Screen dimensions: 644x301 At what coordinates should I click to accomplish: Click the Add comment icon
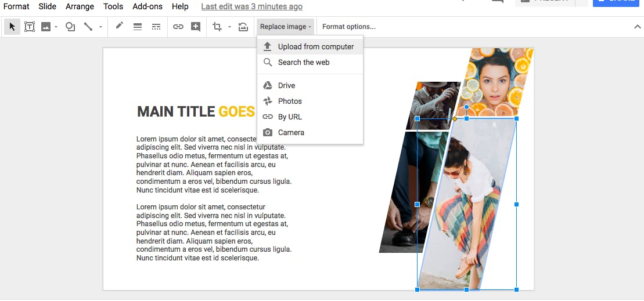pyautogui.click(x=196, y=27)
